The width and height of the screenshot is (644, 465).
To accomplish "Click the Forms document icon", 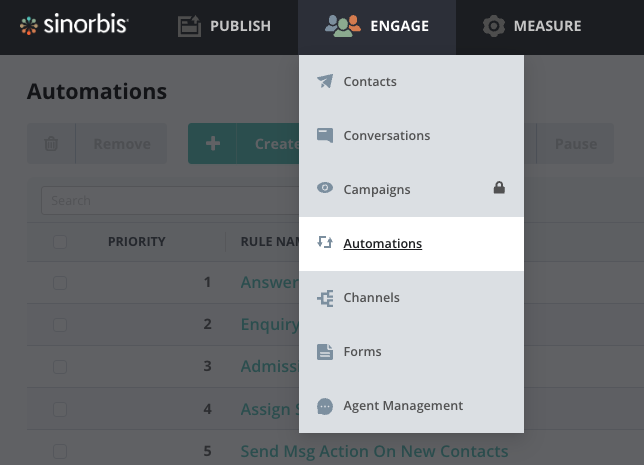I will (324, 352).
